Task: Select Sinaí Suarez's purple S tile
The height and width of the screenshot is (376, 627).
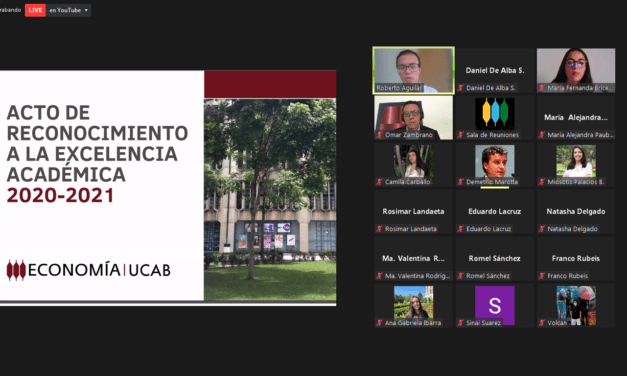Action: point(495,306)
